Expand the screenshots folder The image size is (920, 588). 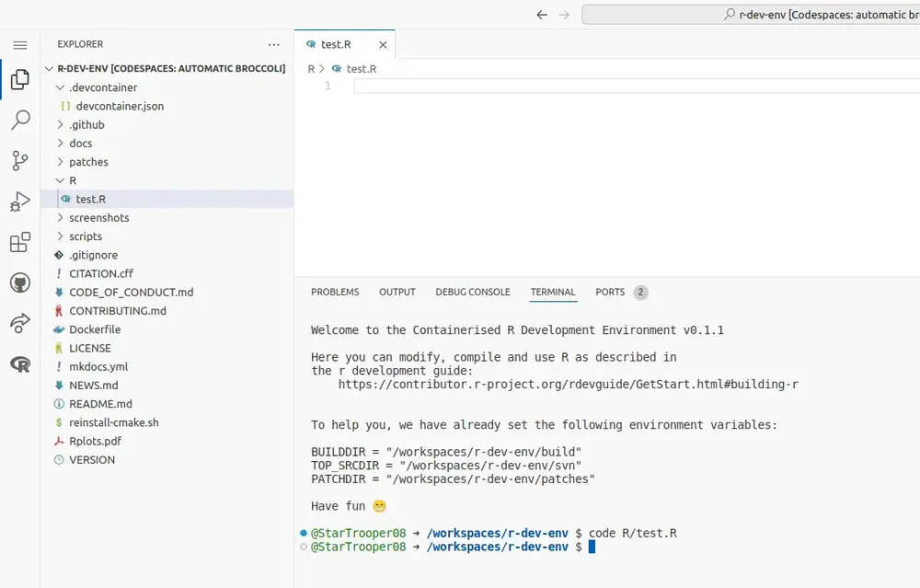tap(98, 218)
